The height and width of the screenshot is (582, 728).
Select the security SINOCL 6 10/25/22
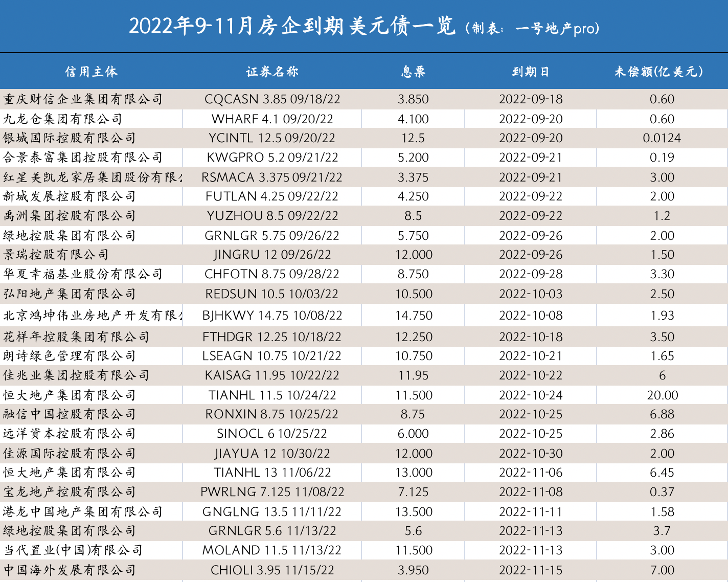click(272, 434)
